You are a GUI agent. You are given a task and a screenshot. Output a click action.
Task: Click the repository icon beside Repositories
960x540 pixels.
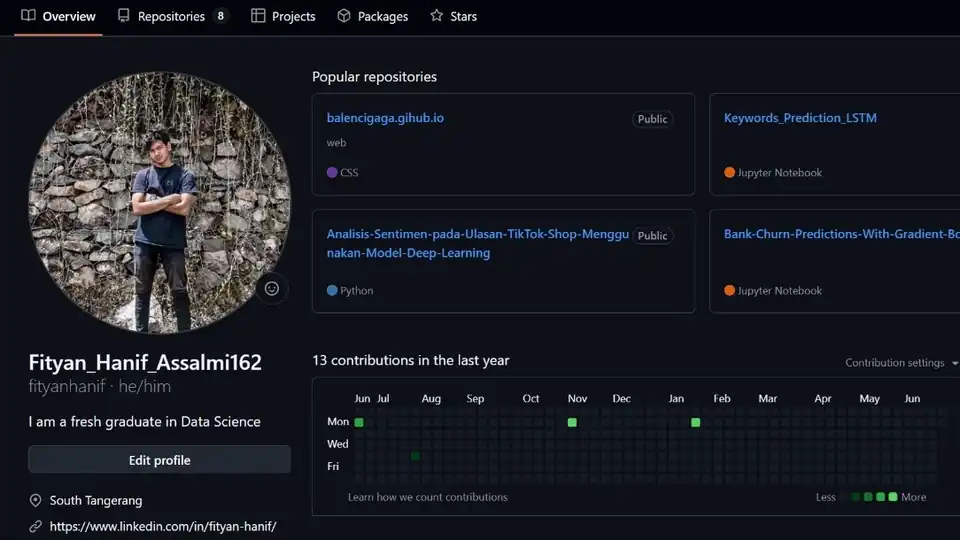[124, 15]
